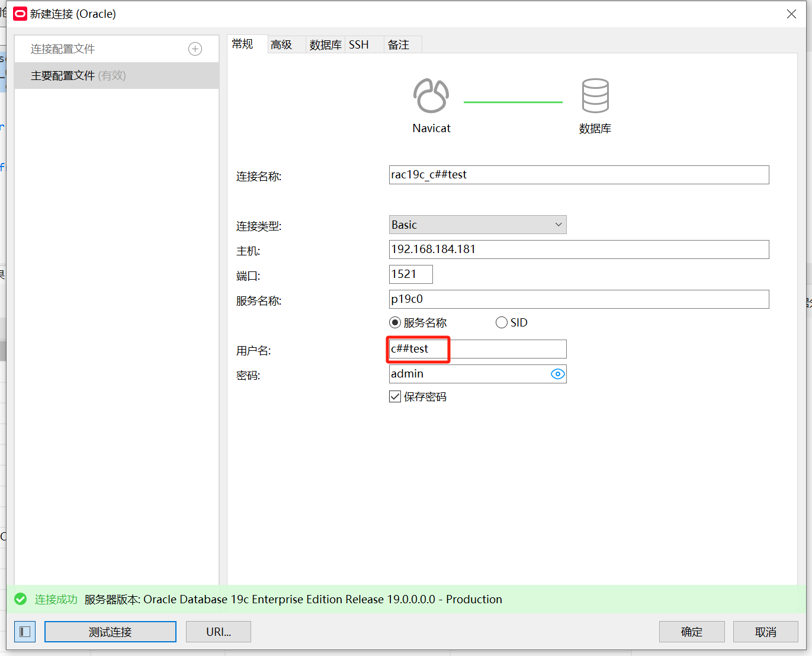This screenshot has width=812, height=656.
Task: Click the 连接配置文件 header text
Action: [x=63, y=49]
